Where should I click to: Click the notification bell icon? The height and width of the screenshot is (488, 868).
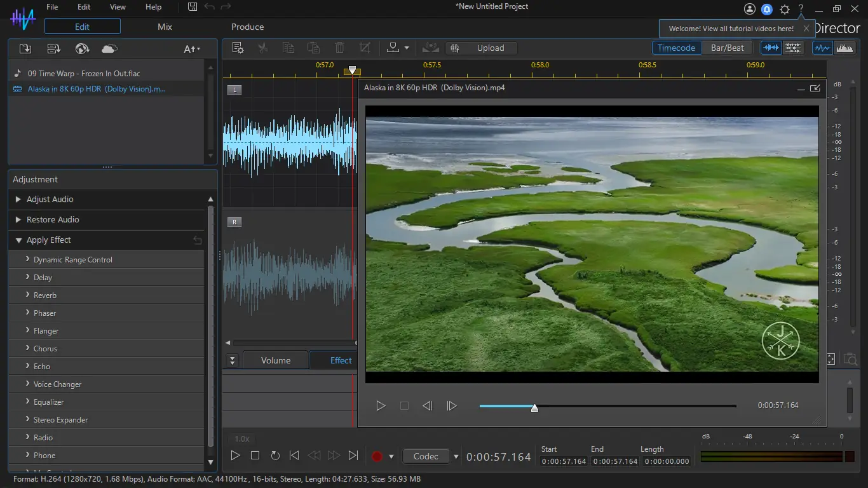click(x=767, y=9)
